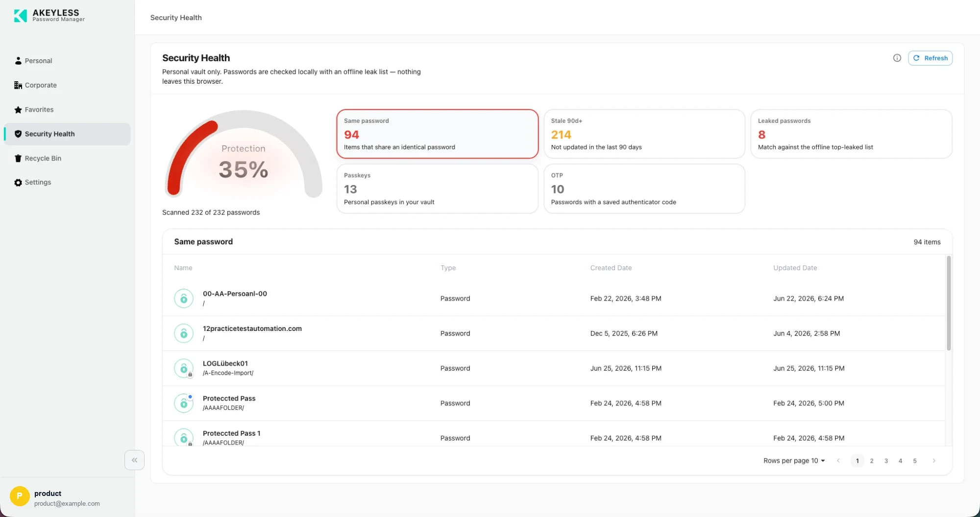Click lock icon for 12practicetestautomation.com
Screen dimensions: 980x517
[184, 333]
